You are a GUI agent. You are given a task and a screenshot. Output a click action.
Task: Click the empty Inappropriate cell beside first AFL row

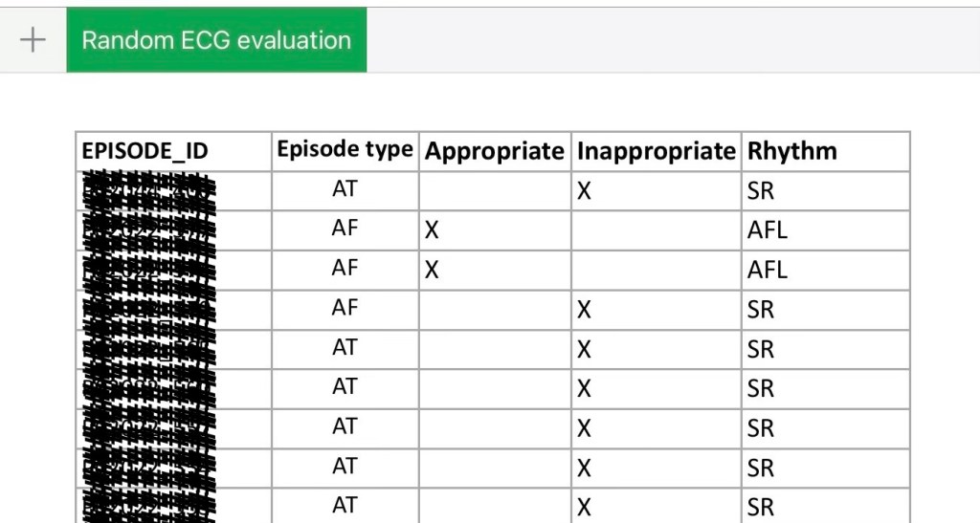656,231
